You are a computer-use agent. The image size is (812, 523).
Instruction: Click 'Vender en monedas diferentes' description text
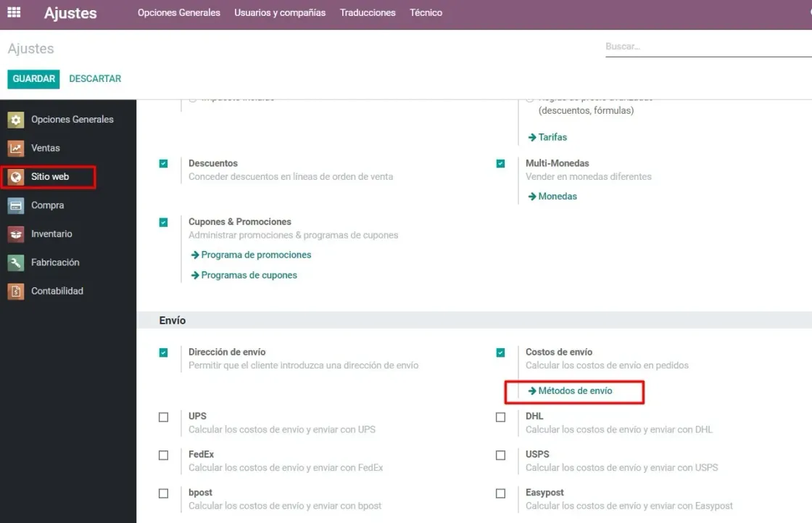click(x=588, y=177)
